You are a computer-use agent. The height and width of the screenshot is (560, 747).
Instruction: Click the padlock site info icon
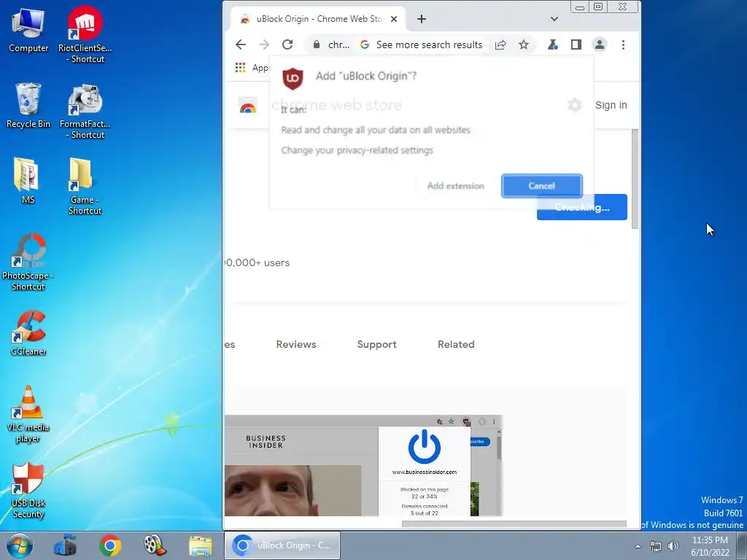pyautogui.click(x=317, y=44)
